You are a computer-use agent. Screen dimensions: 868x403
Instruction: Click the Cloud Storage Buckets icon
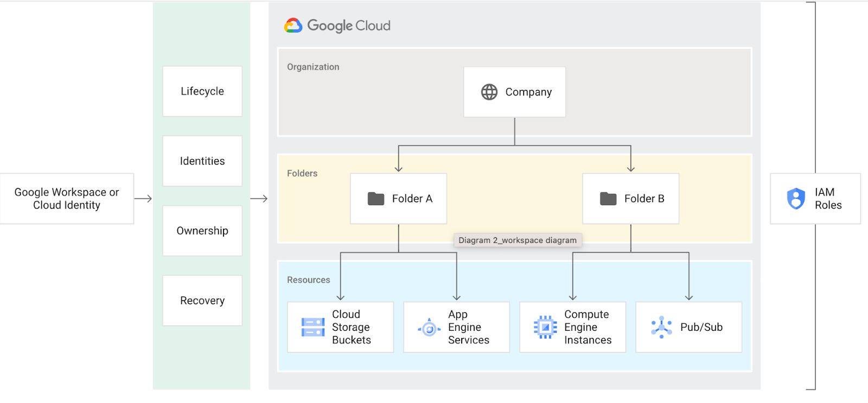[x=313, y=328]
